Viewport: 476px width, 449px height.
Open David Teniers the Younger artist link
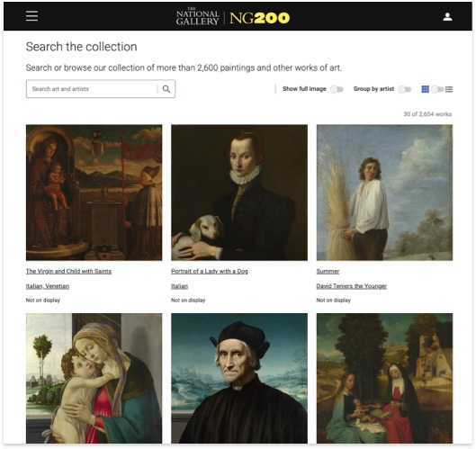pos(352,286)
